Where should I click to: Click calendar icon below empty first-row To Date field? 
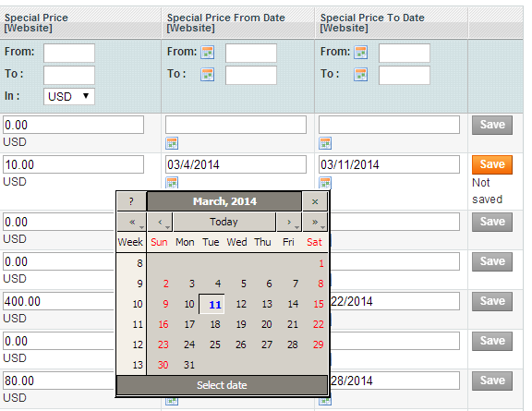[325, 143]
